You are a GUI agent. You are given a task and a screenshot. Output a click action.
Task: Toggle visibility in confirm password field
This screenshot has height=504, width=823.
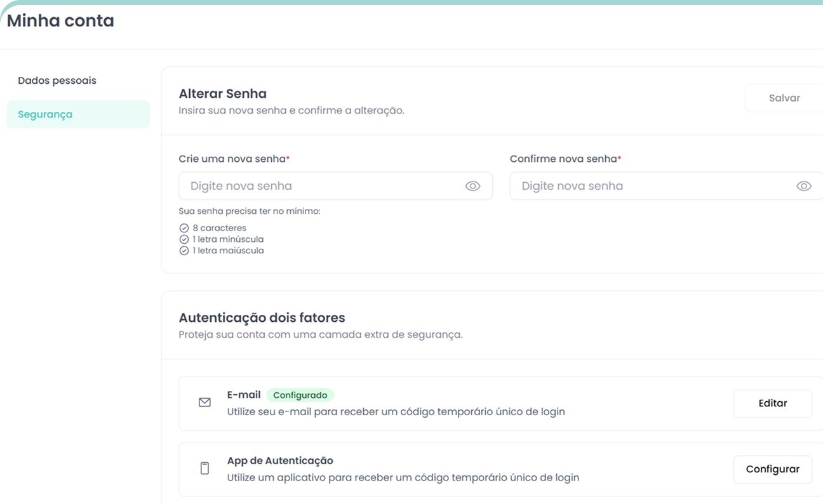point(803,186)
